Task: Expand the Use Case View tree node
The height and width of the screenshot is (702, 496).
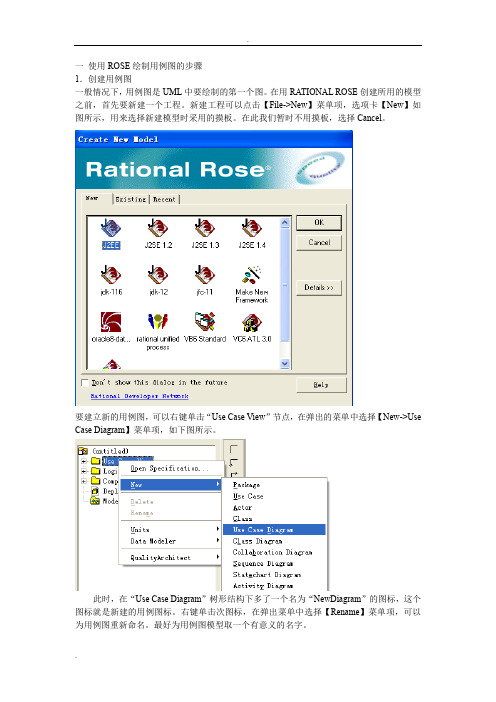Action: tap(84, 461)
